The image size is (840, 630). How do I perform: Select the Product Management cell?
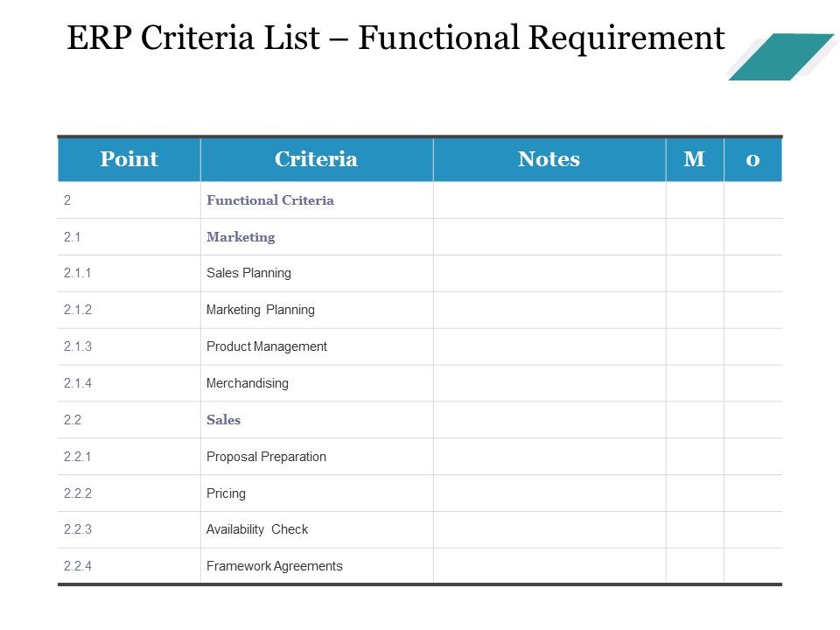click(x=317, y=346)
